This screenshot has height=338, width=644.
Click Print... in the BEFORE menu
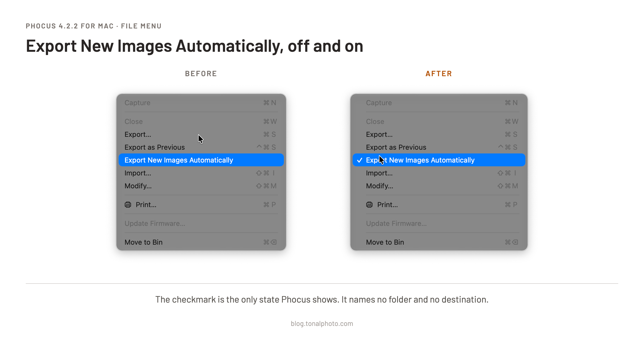click(x=201, y=205)
